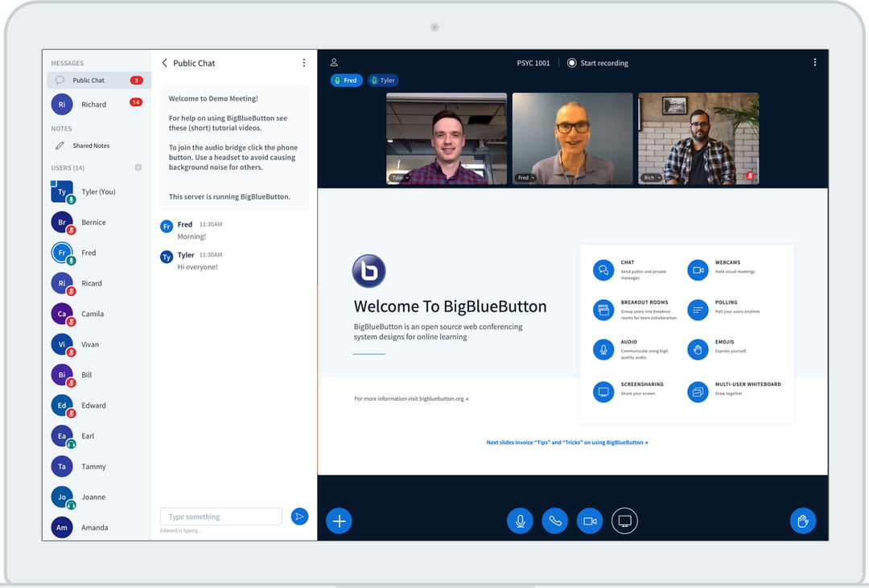Open users settings gear

138,167
